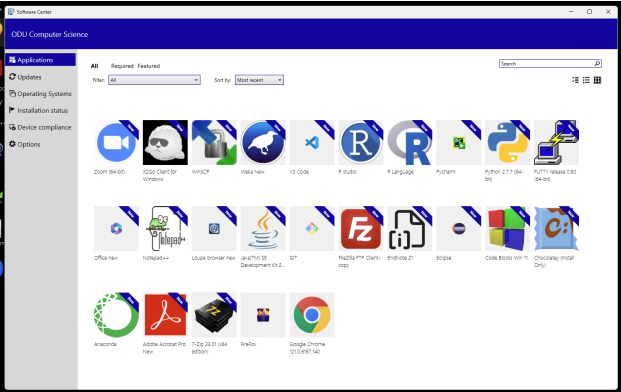Open the EndNote 21 application icon
This screenshot has height=392, width=621.
(410, 228)
